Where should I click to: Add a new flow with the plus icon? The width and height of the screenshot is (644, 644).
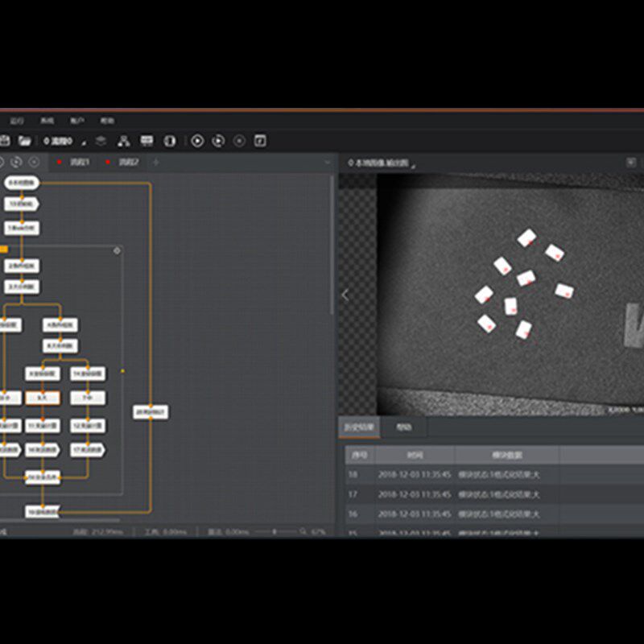[x=155, y=163]
